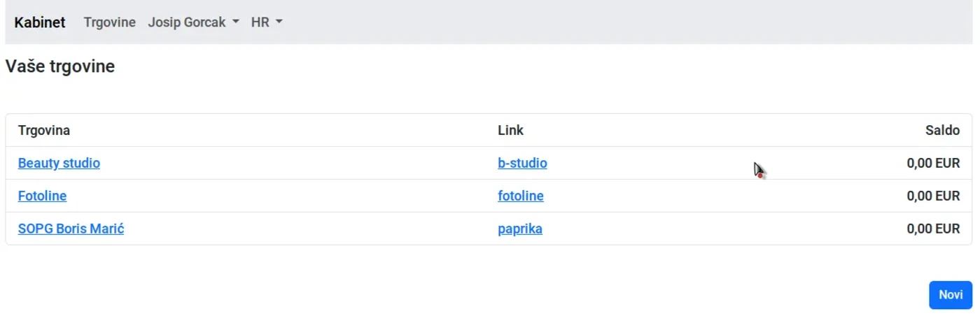Open the Trgovine navigation menu item
The image size is (980, 316).
pos(109,22)
